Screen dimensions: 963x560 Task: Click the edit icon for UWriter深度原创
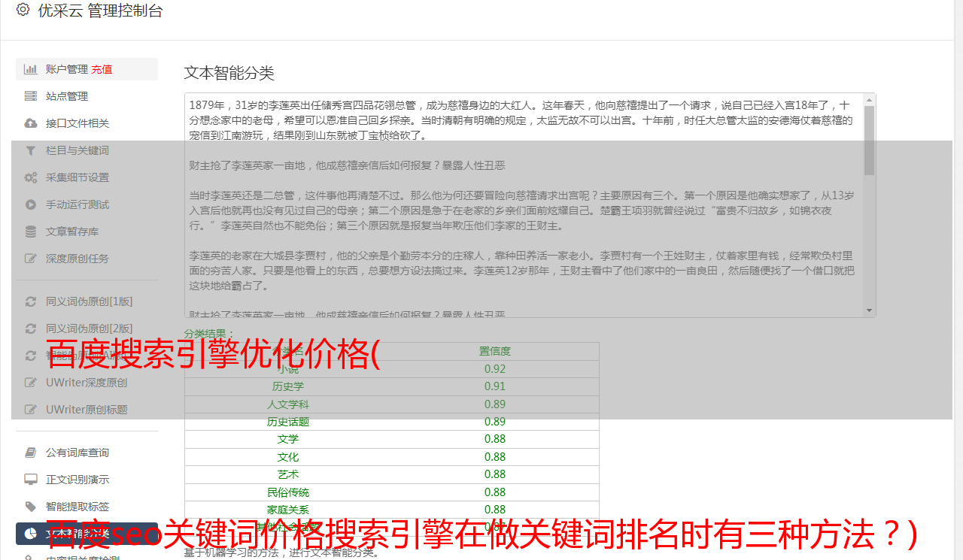pyautogui.click(x=31, y=383)
